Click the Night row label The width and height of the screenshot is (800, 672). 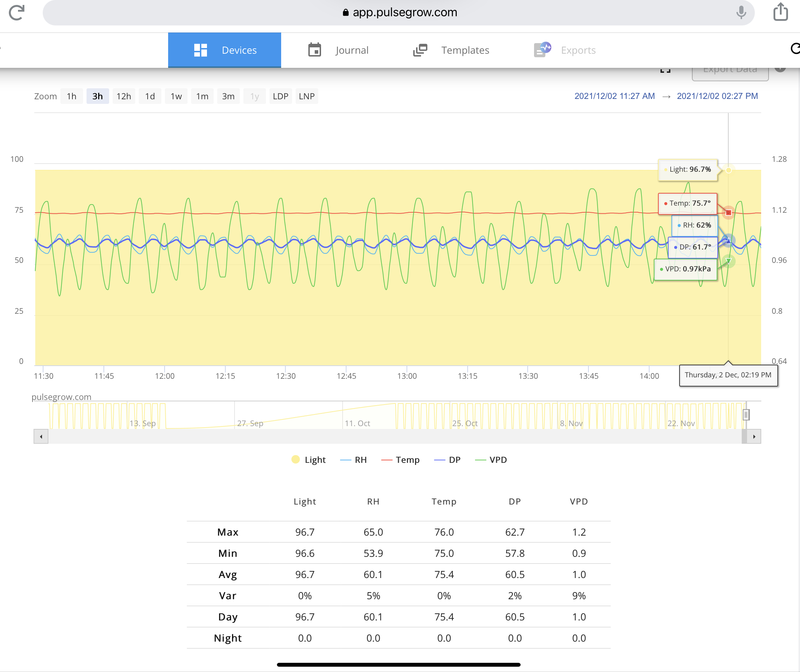228,638
